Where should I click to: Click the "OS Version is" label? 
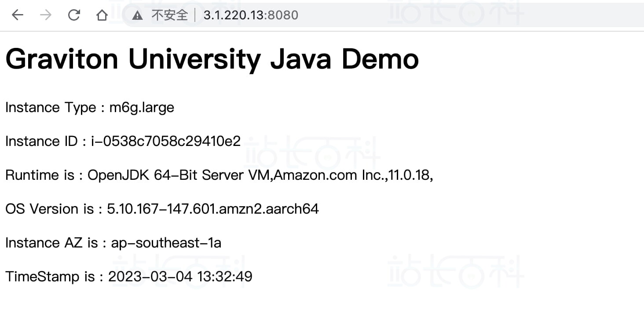pyautogui.click(x=49, y=209)
